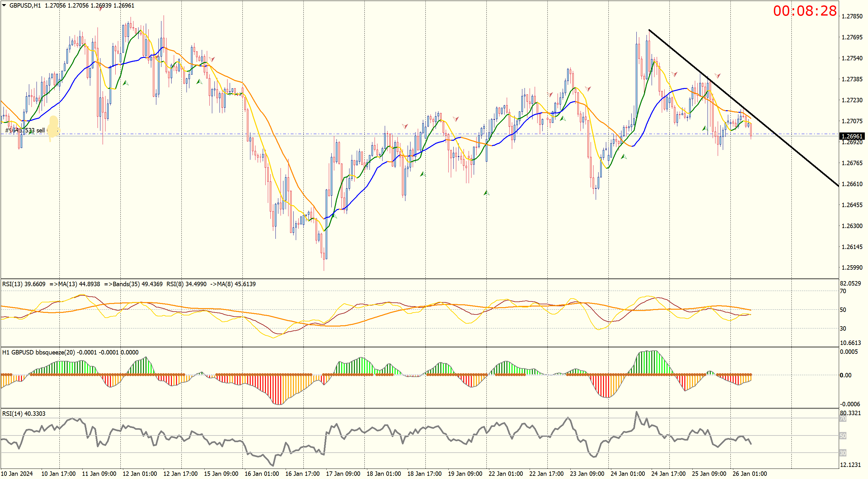Click the RSI(13) indicator label text

[x=24, y=284]
